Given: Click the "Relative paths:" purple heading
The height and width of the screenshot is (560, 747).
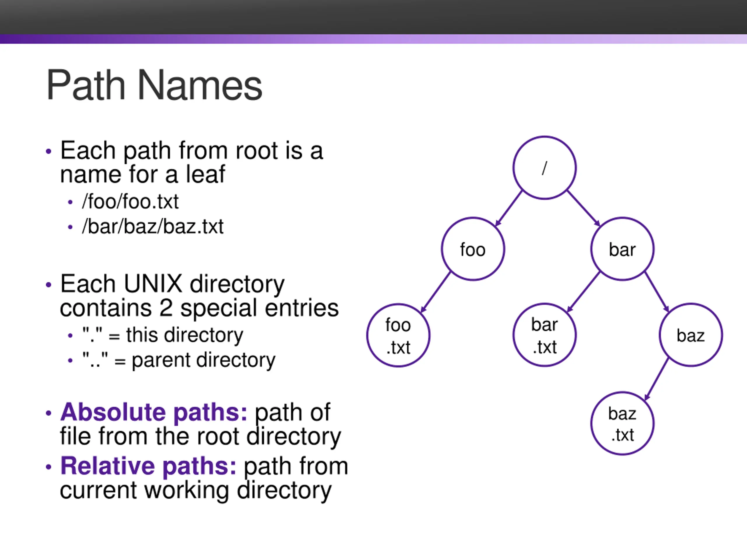Looking at the screenshot, I should point(148,466).
